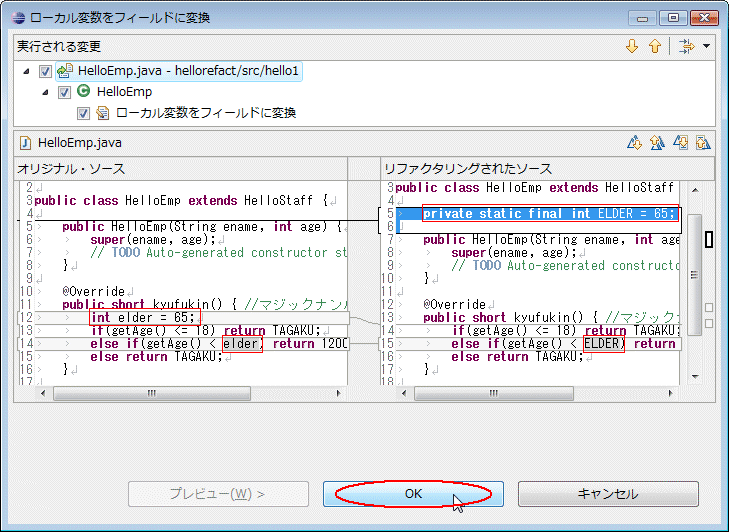The height and width of the screenshot is (532, 729).
Task: Click the OK button
Action: [413, 493]
